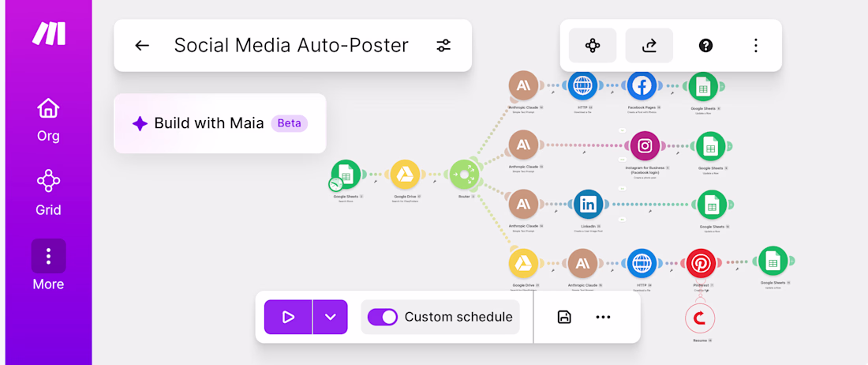Open the scenario relations grid icon at top right
This screenshot has width=868, height=365.
(x=593, y=45)
